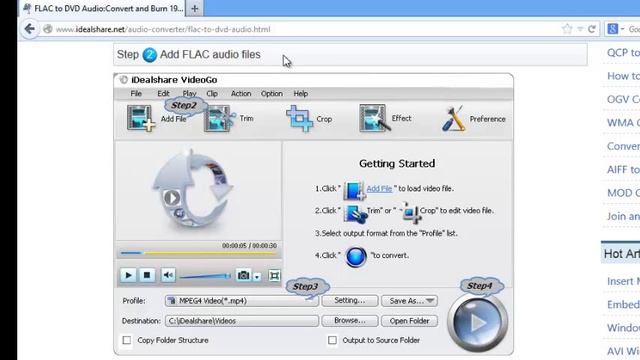This screenshot has height=360, width=640.
Task: Open the Clip menu
Action: (x=212, y=93)
